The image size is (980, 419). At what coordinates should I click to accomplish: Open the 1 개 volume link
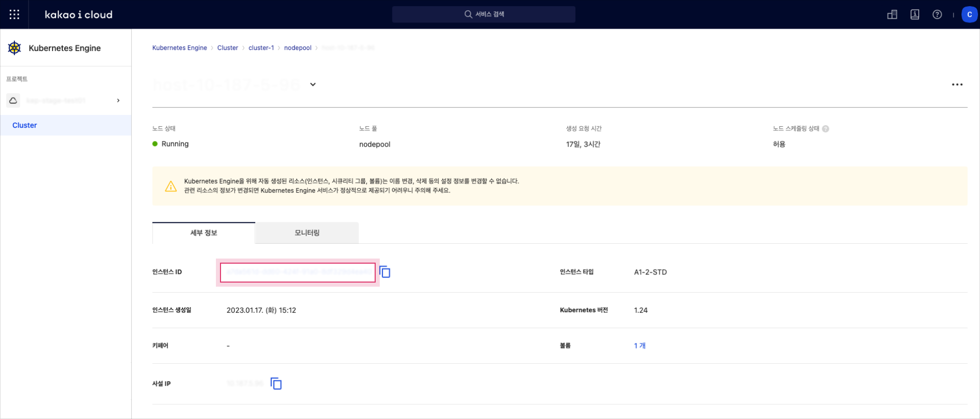[640, 346]
